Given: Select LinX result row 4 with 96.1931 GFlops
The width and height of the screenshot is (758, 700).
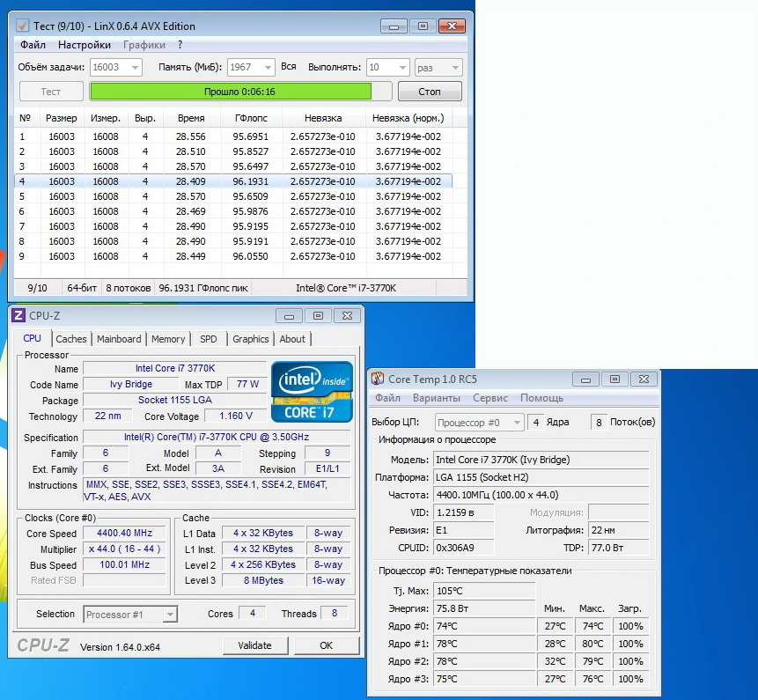Looking at the screenshot, I should (x=233, y=181).
